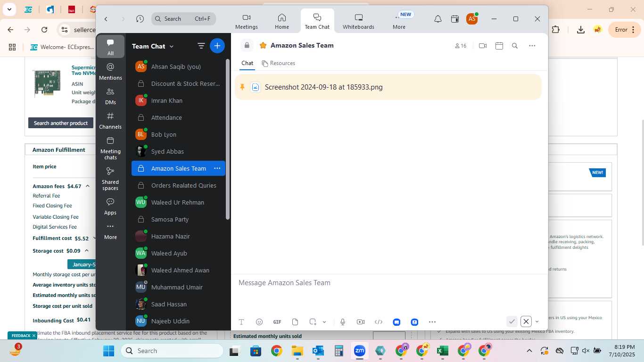Click the screenshot capture icon
Screen dimensions: 644x362
[313, 322]
